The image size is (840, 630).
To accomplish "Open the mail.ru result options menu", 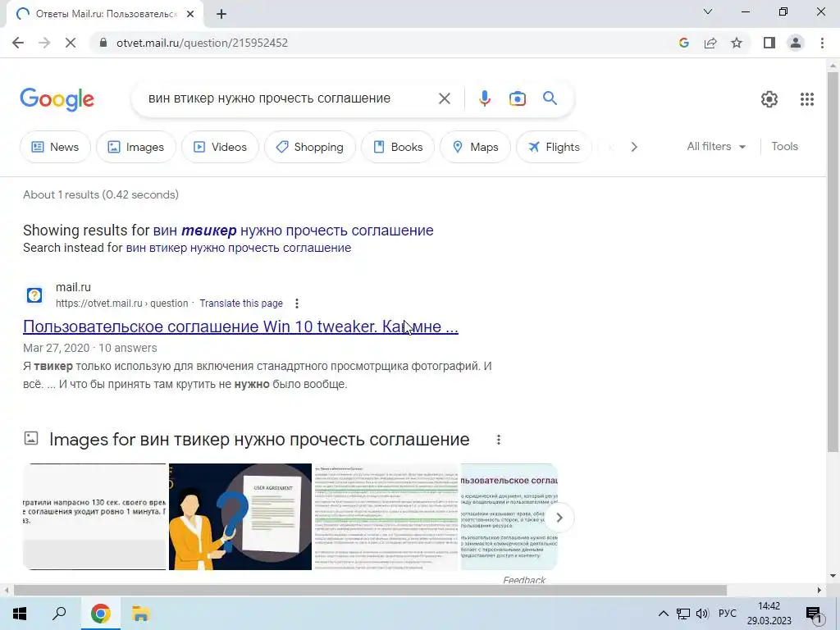I will point(297,304).
